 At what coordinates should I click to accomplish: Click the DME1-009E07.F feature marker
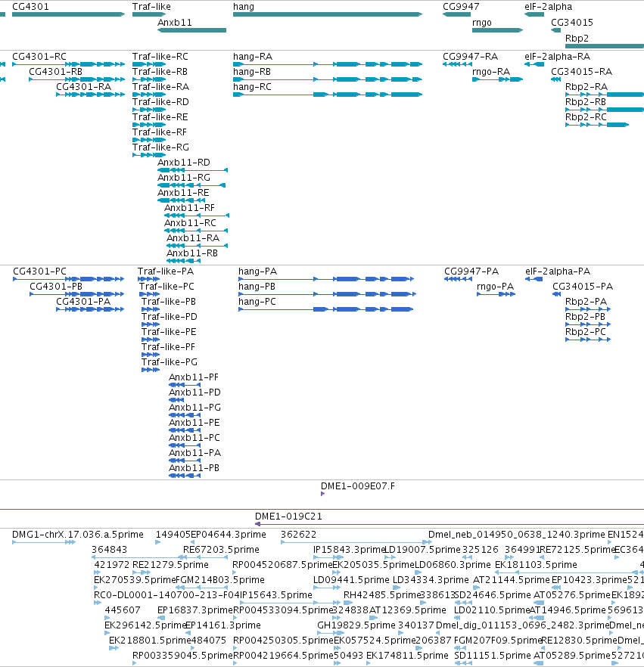[x=322, y=494]
